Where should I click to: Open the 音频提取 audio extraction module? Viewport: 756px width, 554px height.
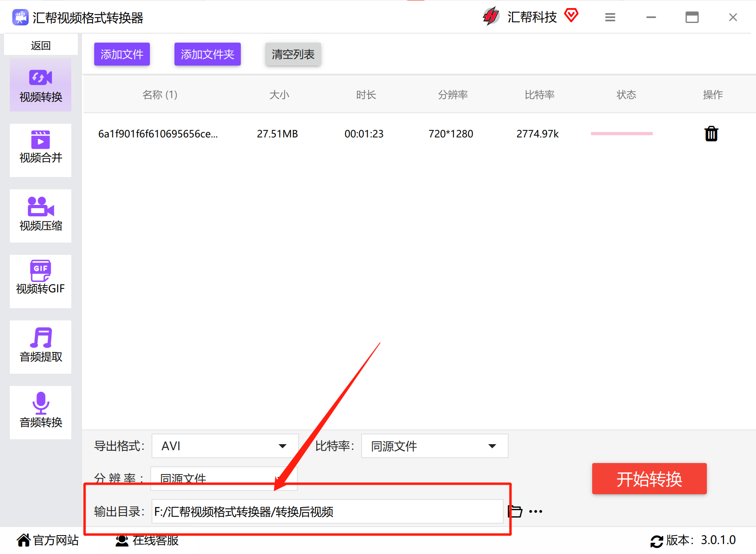tap(41, 347)
